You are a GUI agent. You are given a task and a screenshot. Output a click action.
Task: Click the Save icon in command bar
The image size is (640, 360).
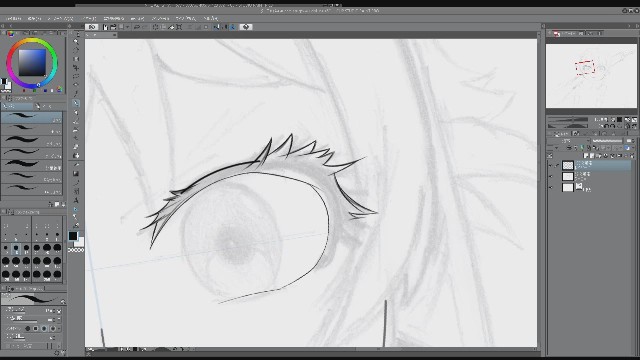(x=121, y=27)
